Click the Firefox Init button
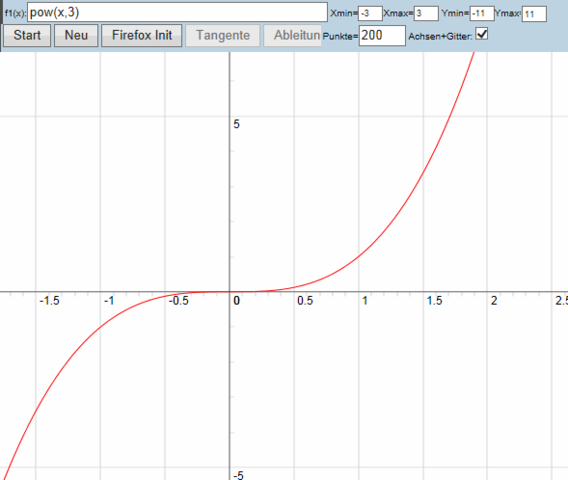Viewport: 568px width, 480px height. [x=142, y=36]
